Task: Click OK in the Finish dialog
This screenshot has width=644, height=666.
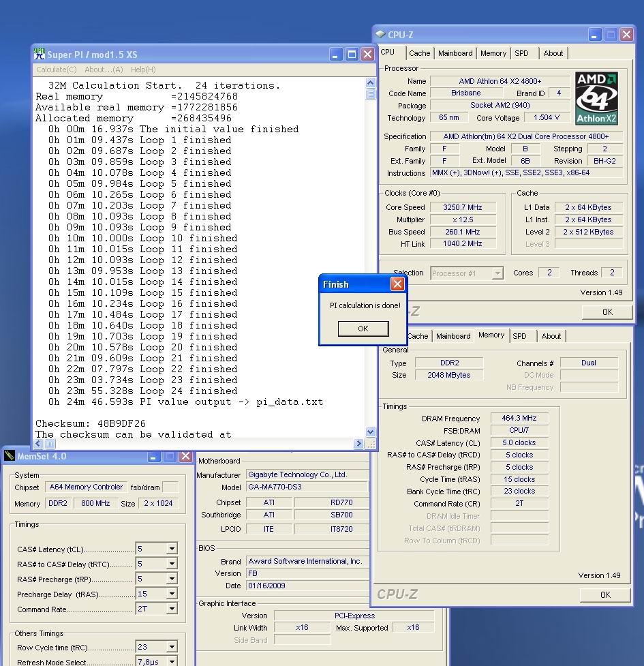Action: (363, 329)
